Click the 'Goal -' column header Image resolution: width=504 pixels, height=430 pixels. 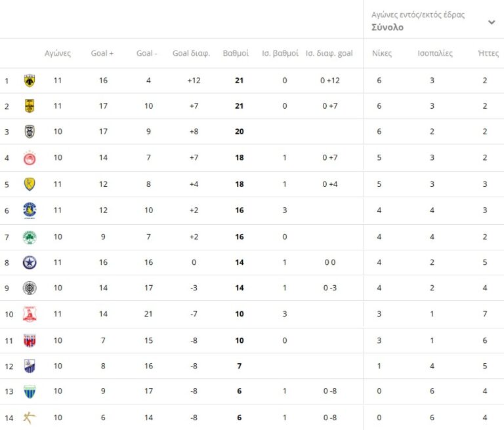(x=146, y=53)
